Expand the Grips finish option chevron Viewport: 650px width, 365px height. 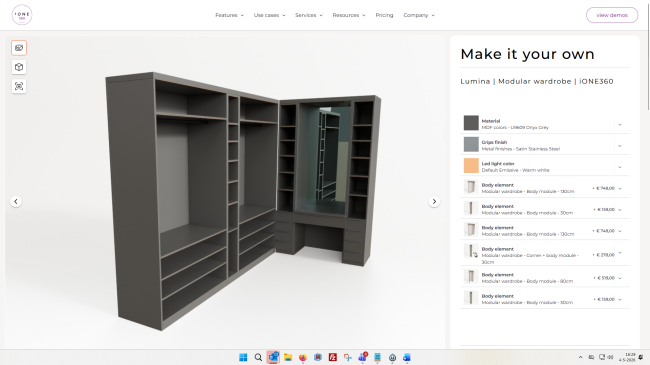coord(620,146)
